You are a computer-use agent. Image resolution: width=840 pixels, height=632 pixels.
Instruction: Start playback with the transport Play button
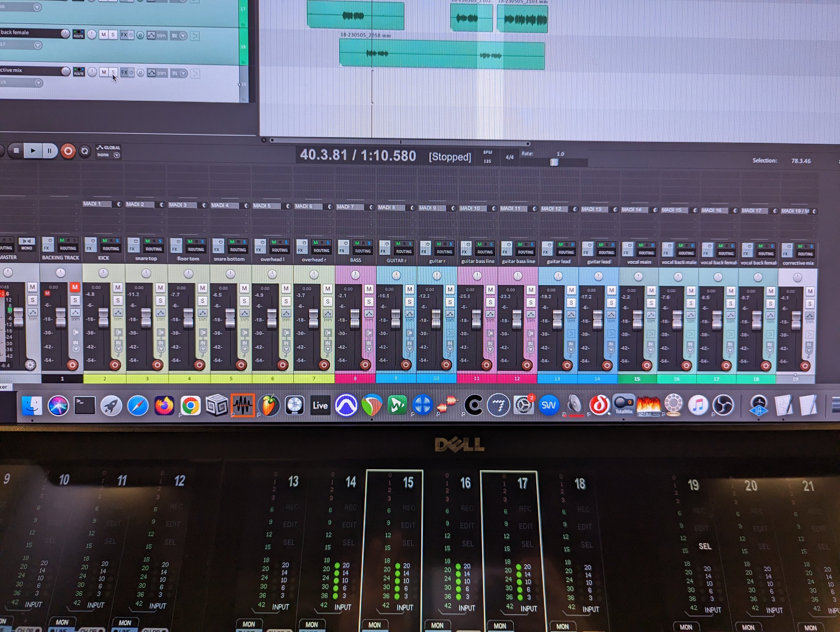pos(33,151)
